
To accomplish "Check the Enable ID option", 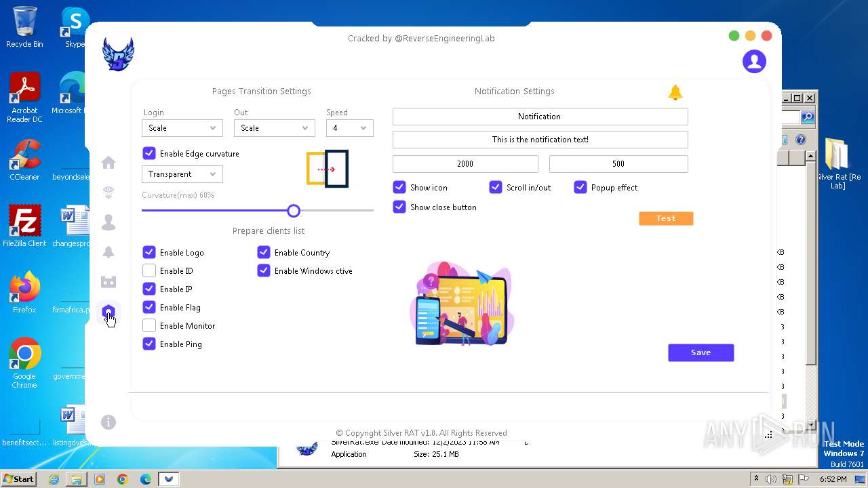I will tap(149, 270).
